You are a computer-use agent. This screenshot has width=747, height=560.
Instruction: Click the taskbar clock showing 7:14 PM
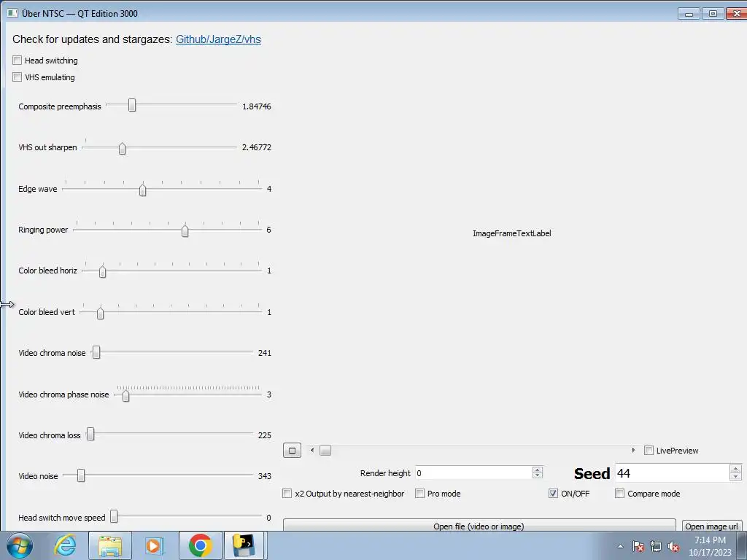[x=710, y=546]
